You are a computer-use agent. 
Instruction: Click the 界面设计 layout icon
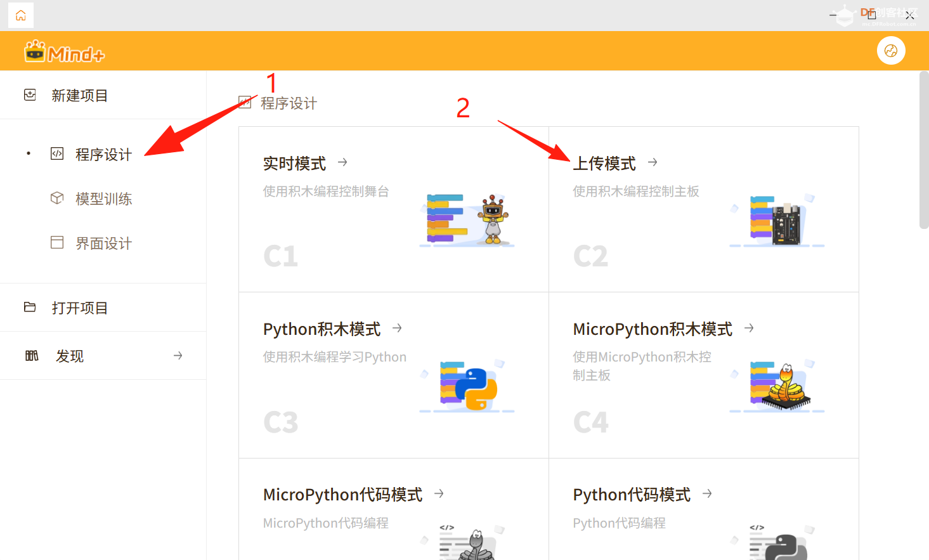click(x=56, y=243)
